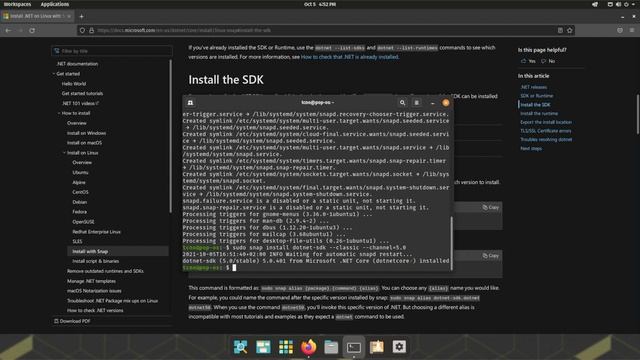Open Install on Windows in the sidebar
Image resolution: width=640 pixels, height=360 pixels.
[x=86, y=133]
